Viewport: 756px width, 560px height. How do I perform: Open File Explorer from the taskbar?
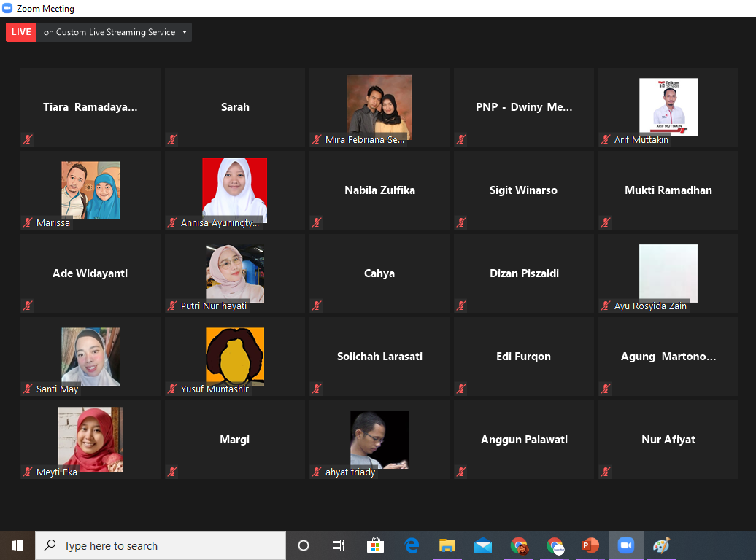(447, 545)
